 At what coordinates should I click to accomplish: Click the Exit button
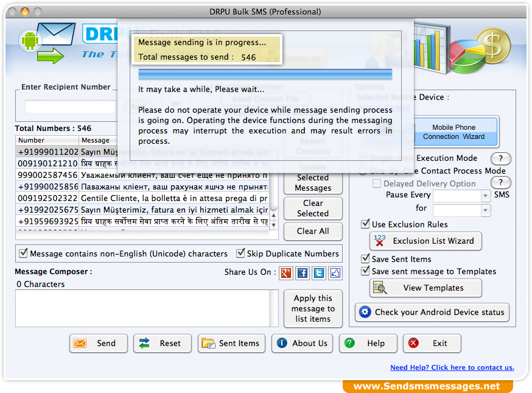click(x=432, y=344)
